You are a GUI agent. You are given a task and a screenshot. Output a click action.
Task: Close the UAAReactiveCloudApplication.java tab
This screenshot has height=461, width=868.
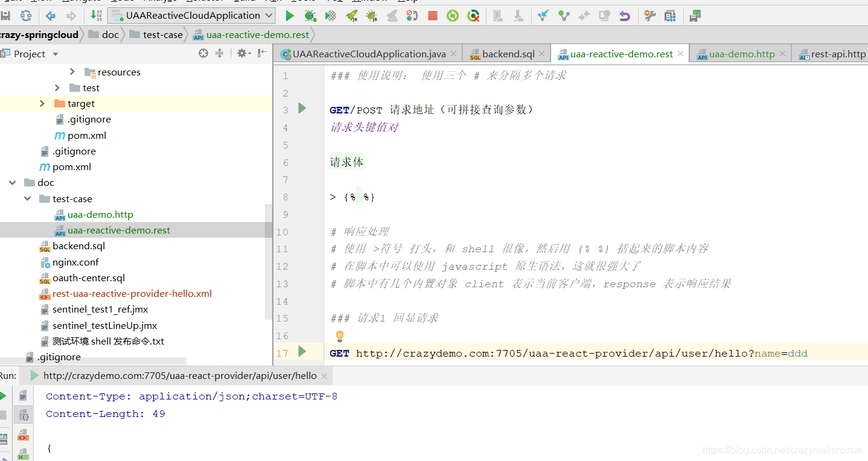pyautogui.click(x=453, y=54)
